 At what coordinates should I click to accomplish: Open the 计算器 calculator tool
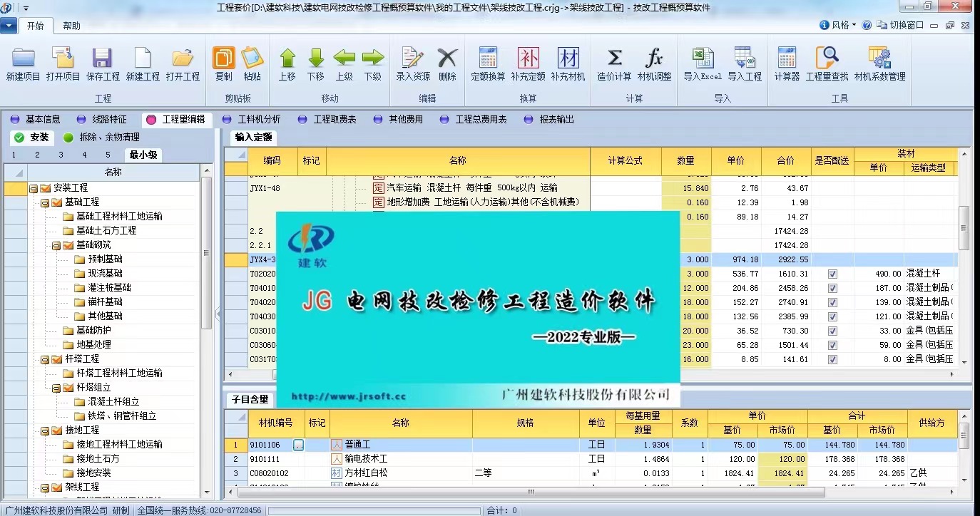pos(787,64)
